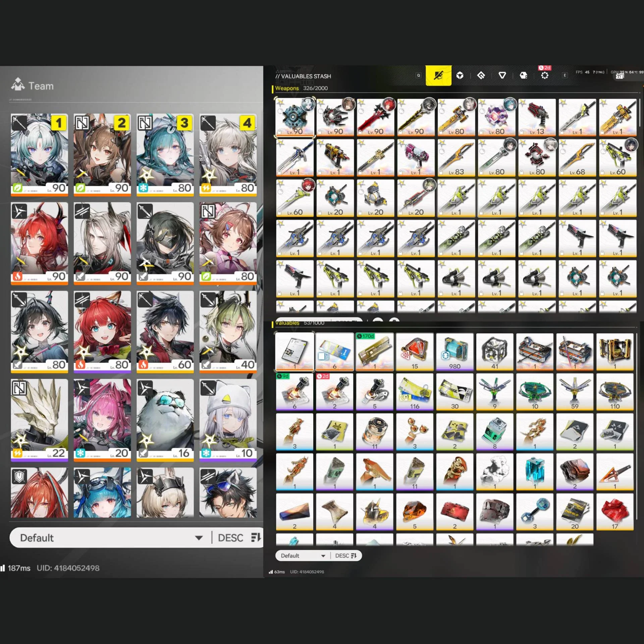Image resolution: width=644 pixels, height=644 pixels.
Task: Select the gold ring item with count 110
Action: click(615, 391)
